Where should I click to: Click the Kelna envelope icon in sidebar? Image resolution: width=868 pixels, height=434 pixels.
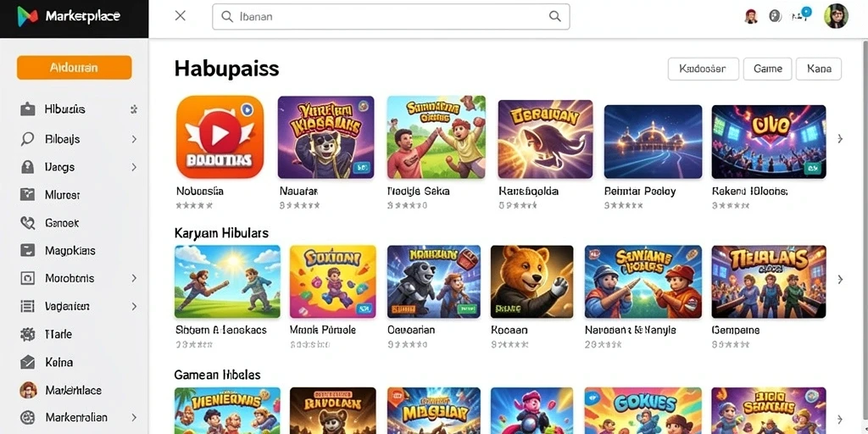click(27, 363)
